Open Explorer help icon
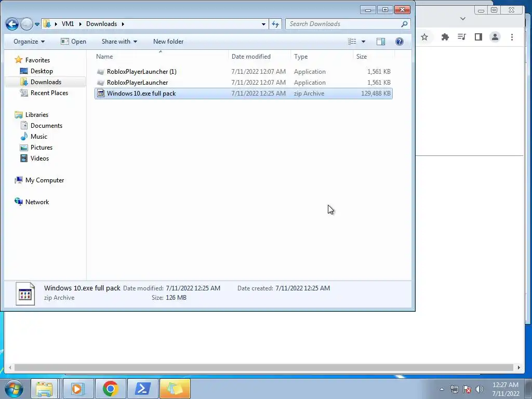The height and width of the screenshot is (399, 532). pos(400,42)
